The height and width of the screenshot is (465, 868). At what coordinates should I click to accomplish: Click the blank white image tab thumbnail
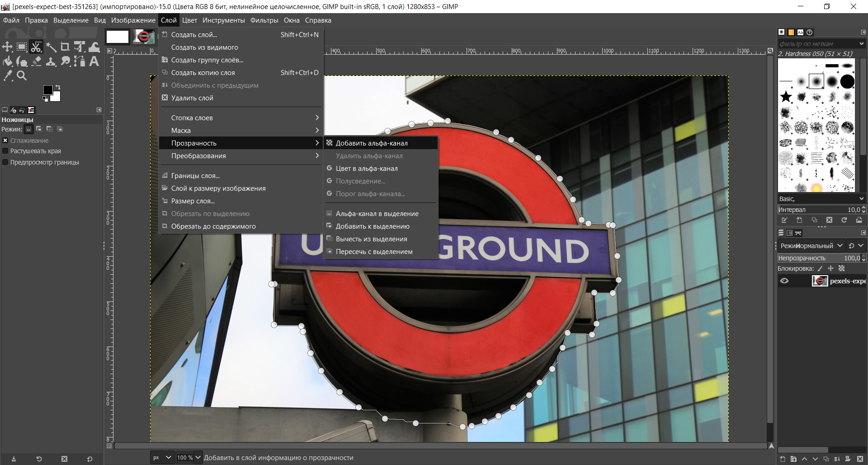(118, 37)
